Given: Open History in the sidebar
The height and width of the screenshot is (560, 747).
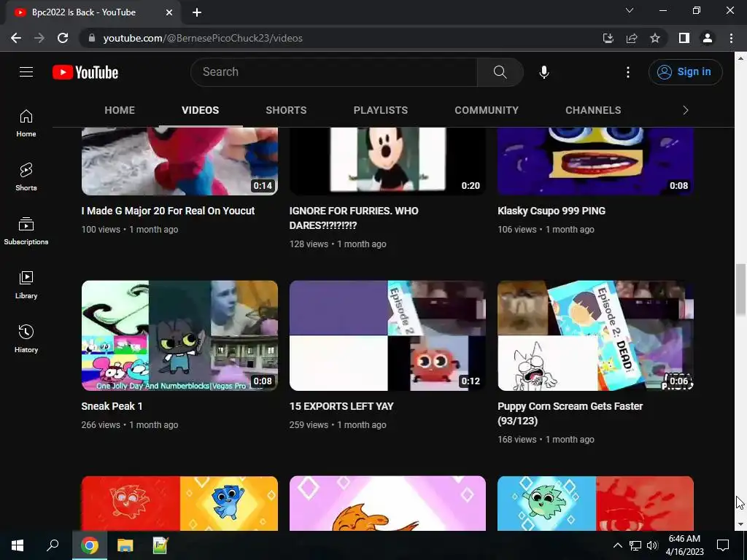Looking at the screenshot, I should pyautogui.click(x=26, y=338).
